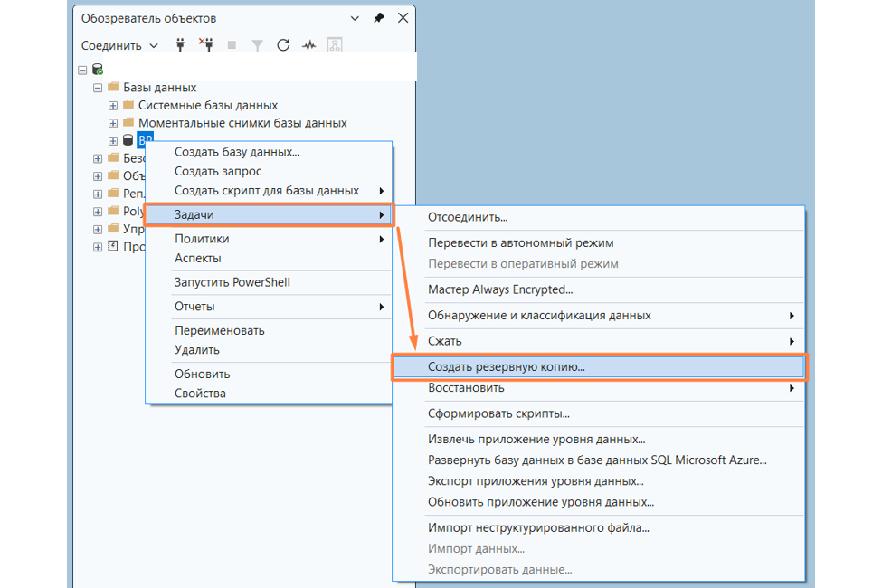Screen dimensions: 882x588
Task: Expand the node starting with Poly
Action: pyautogui.click(x=98, y=212)
